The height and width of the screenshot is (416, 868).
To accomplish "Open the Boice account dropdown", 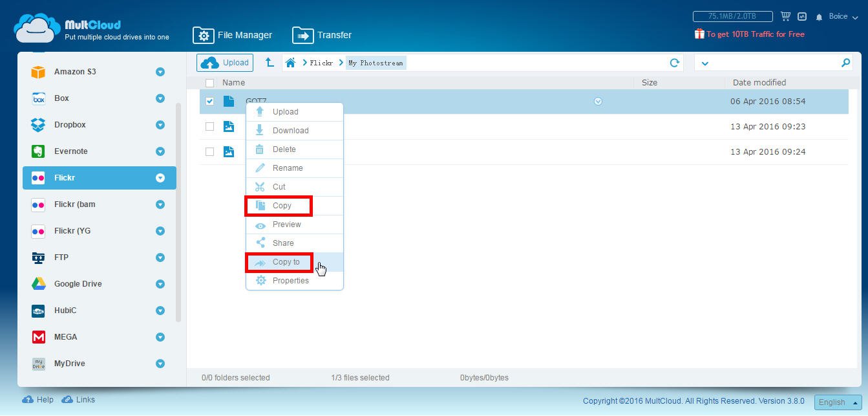I will (843, 17).
